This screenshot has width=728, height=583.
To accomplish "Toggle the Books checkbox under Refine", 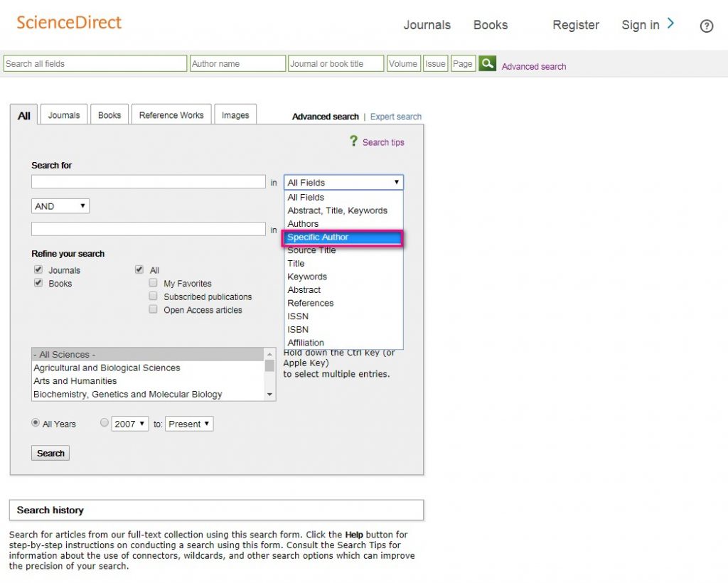I will tap(38, 282).
